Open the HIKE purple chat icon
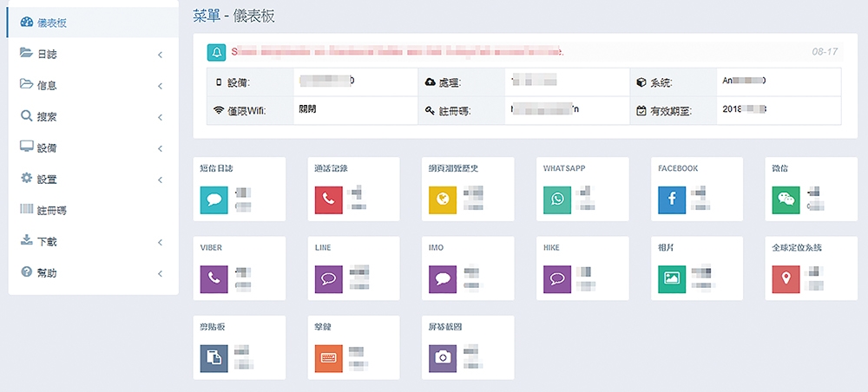868x392 pixels. pyautogui.click(x=557, y=278)
